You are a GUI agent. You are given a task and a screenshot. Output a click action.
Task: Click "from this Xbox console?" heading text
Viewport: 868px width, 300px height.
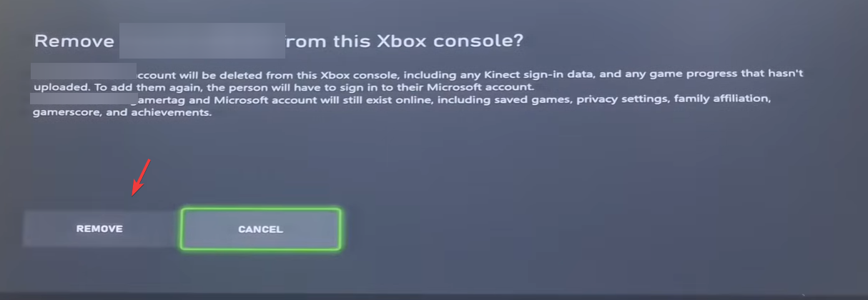[x=405, y=41]
